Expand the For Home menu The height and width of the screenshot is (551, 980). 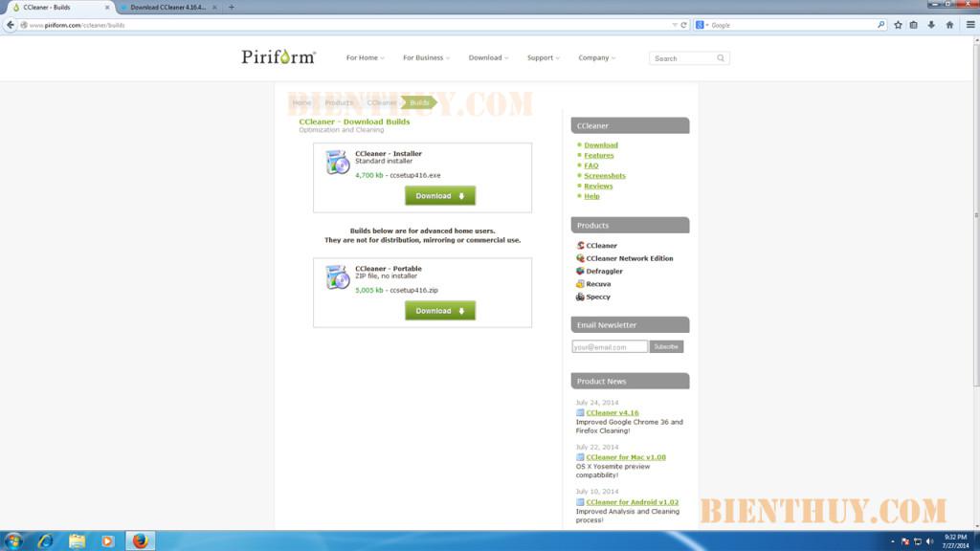click(365, 57)
